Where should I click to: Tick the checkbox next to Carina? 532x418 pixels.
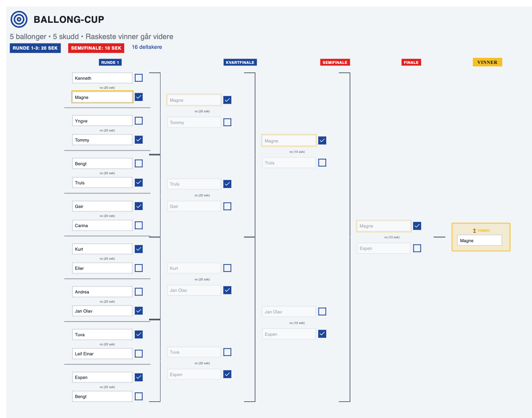pyautogui.click(x=139, y=225)
